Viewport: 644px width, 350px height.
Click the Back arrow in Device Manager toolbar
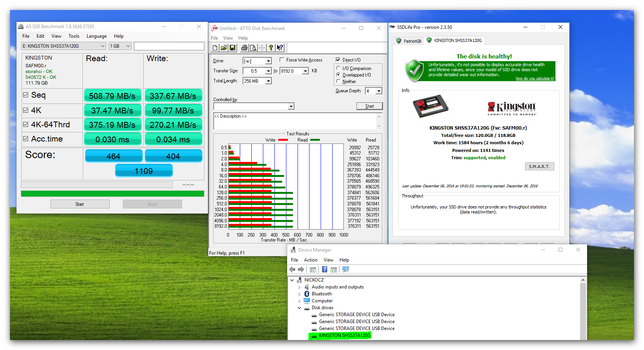tap(292, 270)
